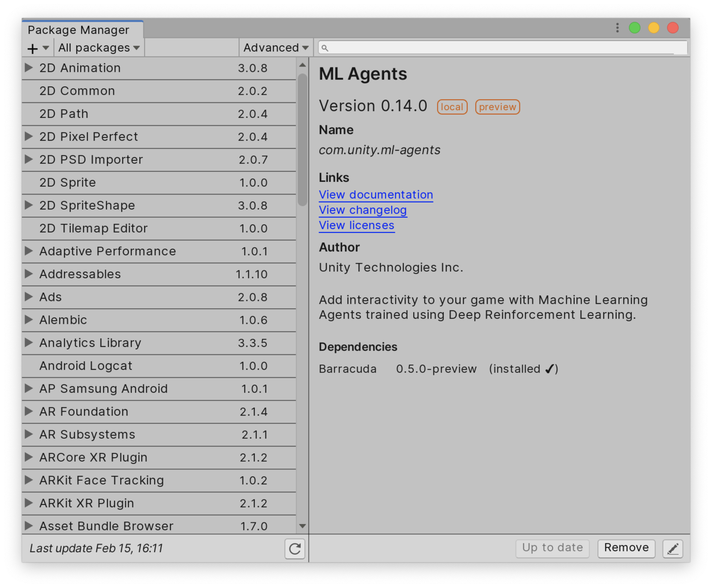The image size is (712, 588).
Task: Open the View documentation link
Action: coord(375,195)
